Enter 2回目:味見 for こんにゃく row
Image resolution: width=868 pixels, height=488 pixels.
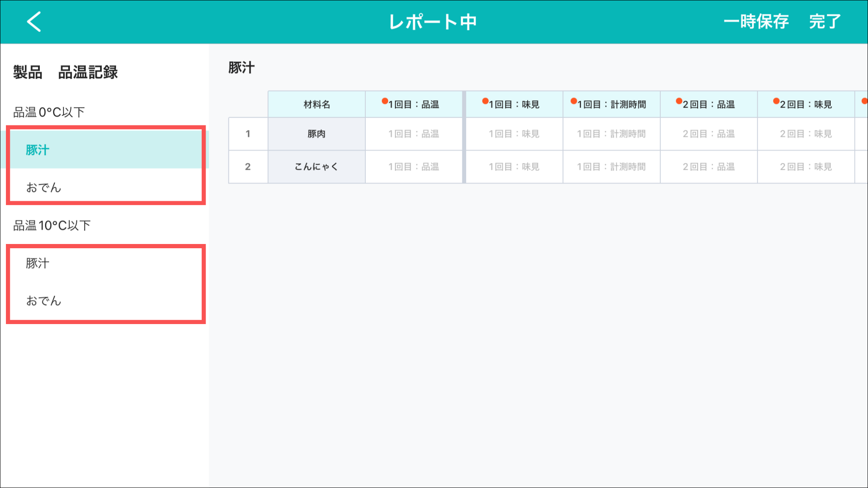pos(806,167)
